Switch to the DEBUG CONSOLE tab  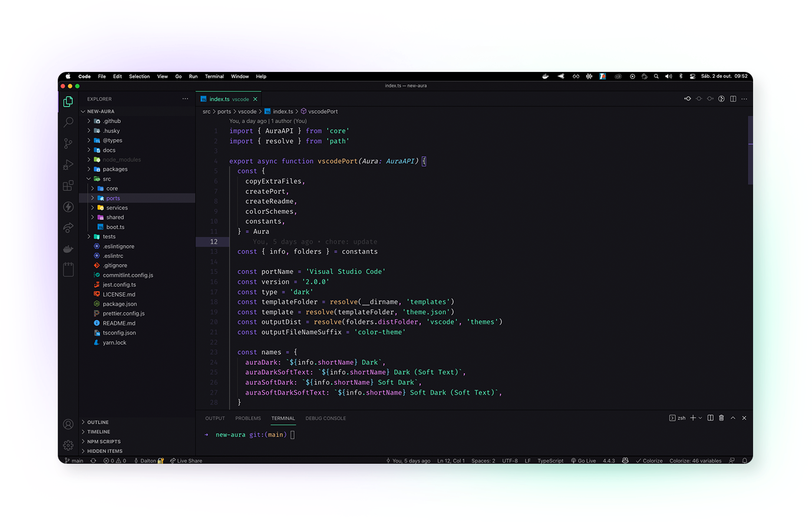pos(326,418)
